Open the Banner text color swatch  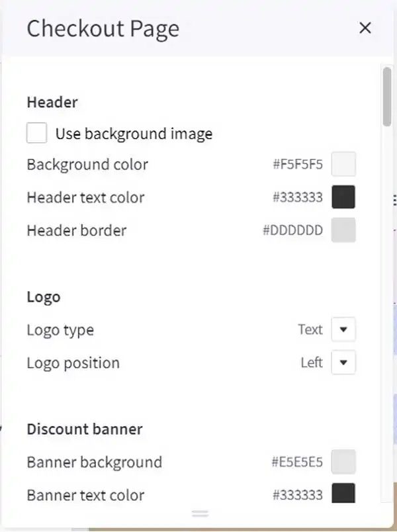[343, 494]
